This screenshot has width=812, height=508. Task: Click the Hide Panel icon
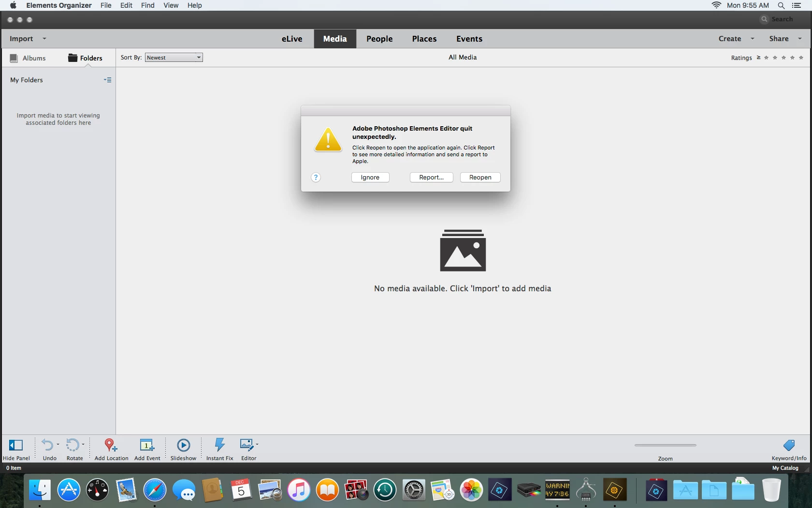(16, 445)
